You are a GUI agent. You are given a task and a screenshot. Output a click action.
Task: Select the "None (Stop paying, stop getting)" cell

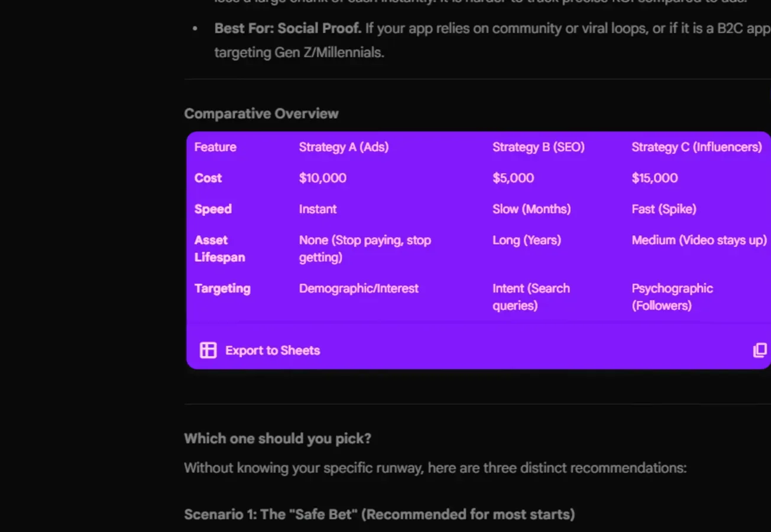pos(365,249)
